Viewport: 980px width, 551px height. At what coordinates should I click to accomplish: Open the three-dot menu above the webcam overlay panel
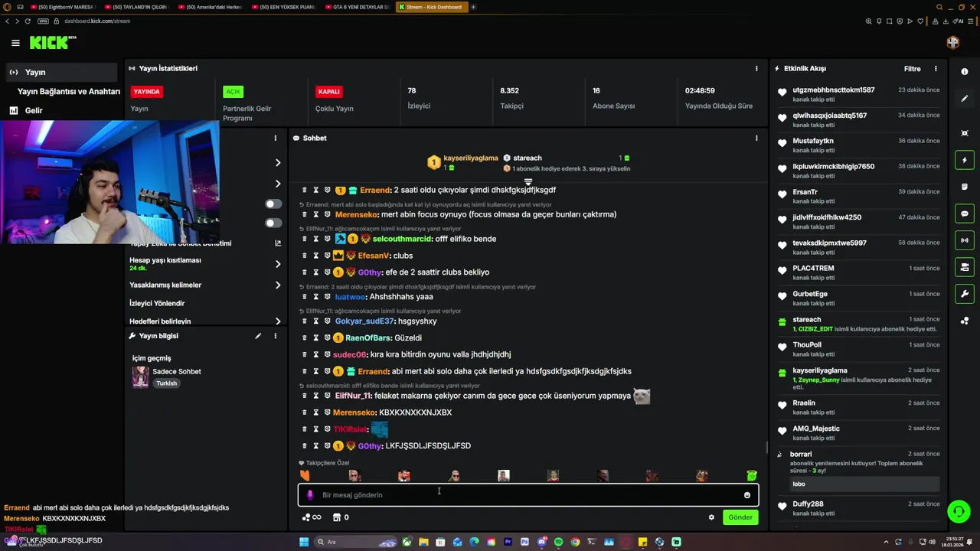[x=276, y=139]
